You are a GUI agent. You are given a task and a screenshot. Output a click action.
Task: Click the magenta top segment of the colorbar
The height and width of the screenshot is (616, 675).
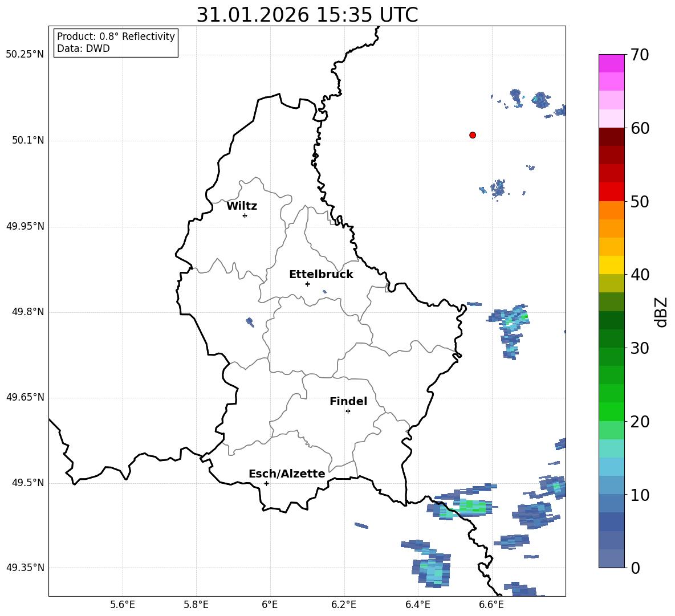(x=611, y=63)
